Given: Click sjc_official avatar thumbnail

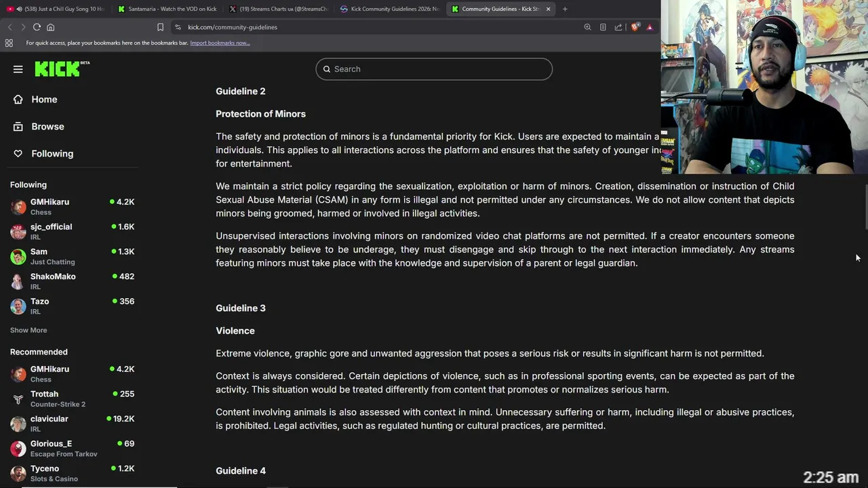Looking at the screenshot, I should pos(18,232).
